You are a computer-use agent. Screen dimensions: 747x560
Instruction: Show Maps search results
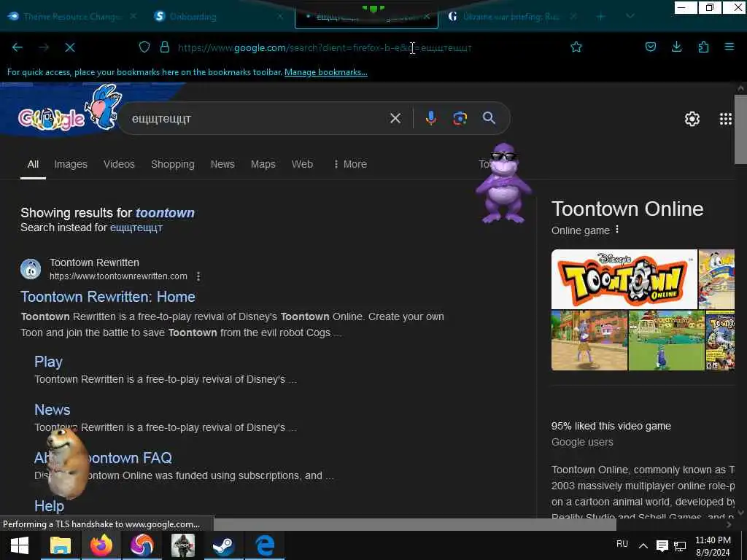(x=263, y=164)
